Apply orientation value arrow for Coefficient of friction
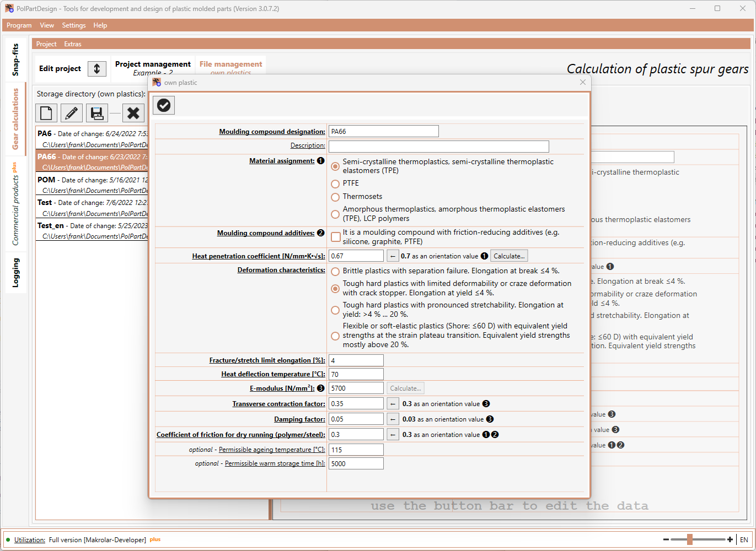The width and height of the screenshot is (756, 551). click(x=393, y=435)
